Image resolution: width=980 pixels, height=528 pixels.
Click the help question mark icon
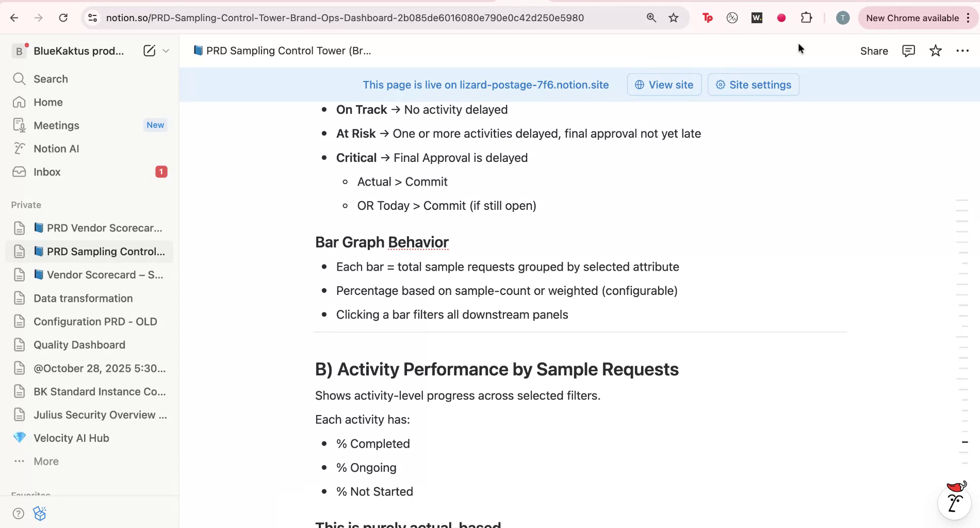(18, 513)
